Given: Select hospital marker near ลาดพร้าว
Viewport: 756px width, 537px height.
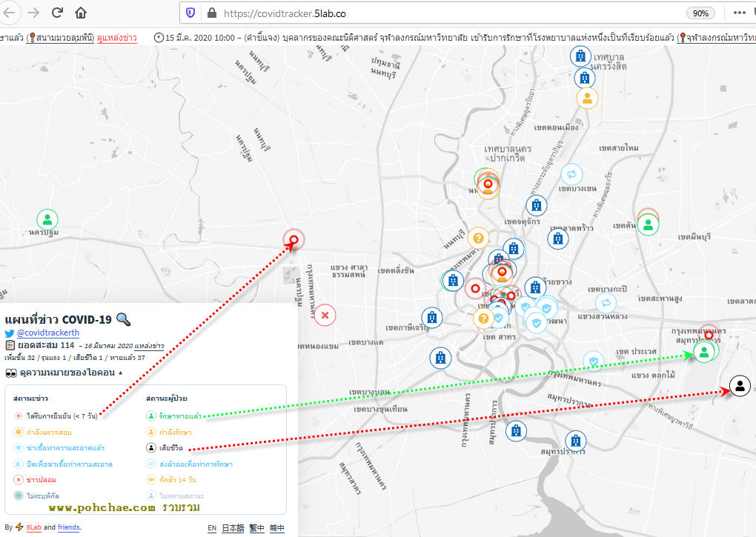Looking at the screenshot, I should coord(558,238).
